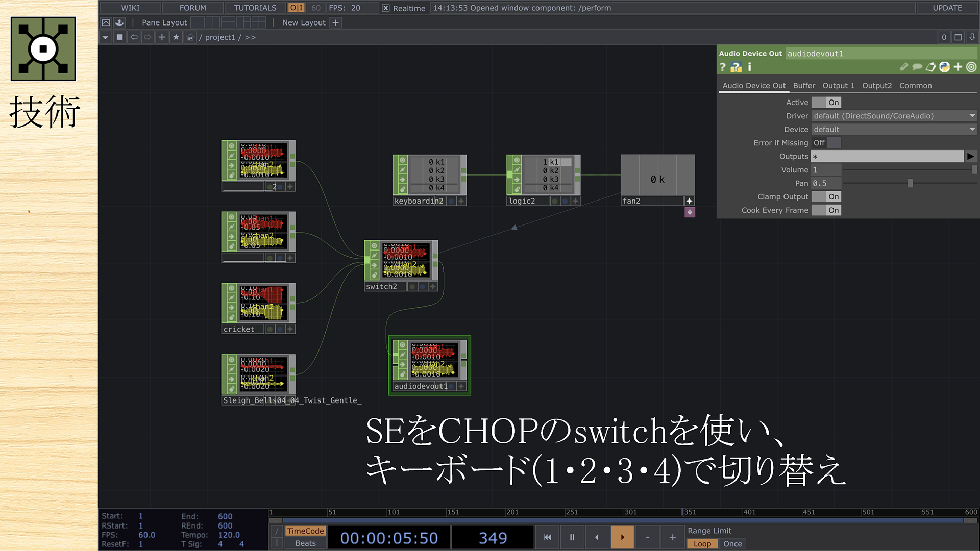Toggle the Error if Missing switch
Image resolution: width=980 pixels, height=551 pixels.
click(826, 143)
